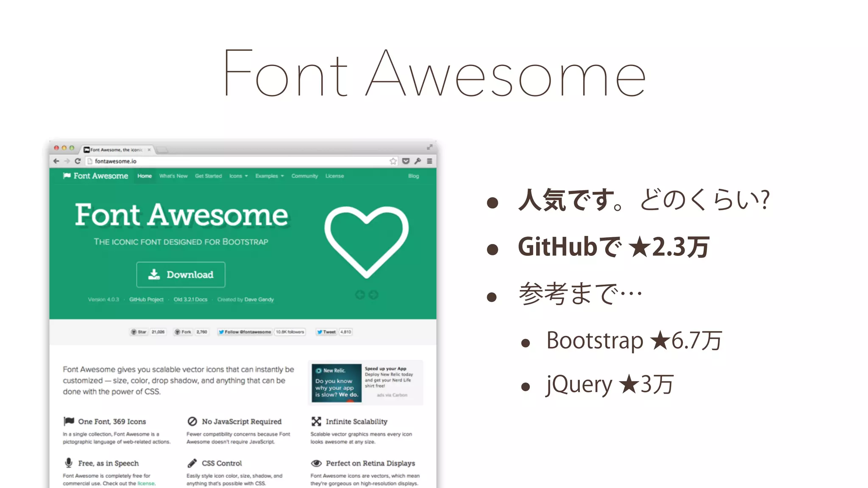The width and height of the screenshot is (868, 488).
Task: Click the New Relic ad thumbnail
Action: pos(337,383)
